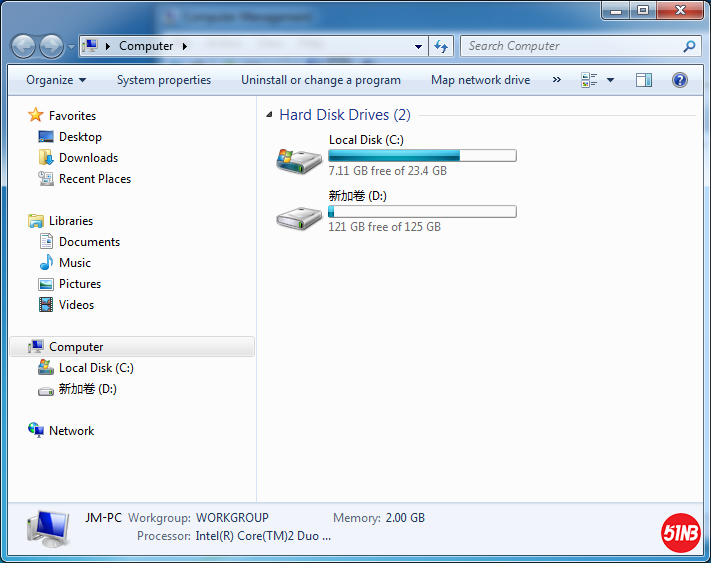This screenshot has width=711, height=563.
Task: Click the Change your view icon
Action: 589,80
